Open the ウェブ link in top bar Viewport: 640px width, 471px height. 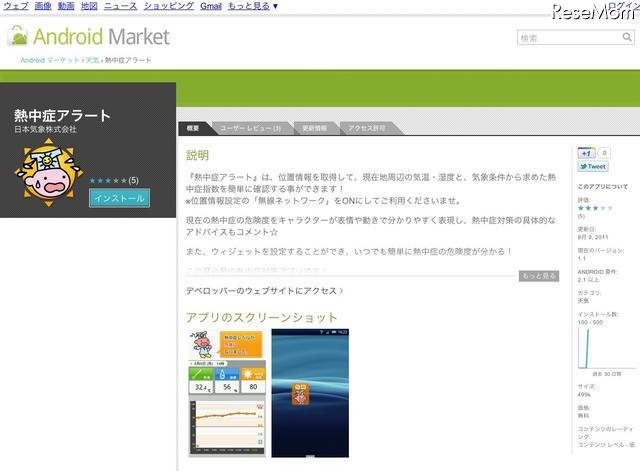tap(16, 6)
